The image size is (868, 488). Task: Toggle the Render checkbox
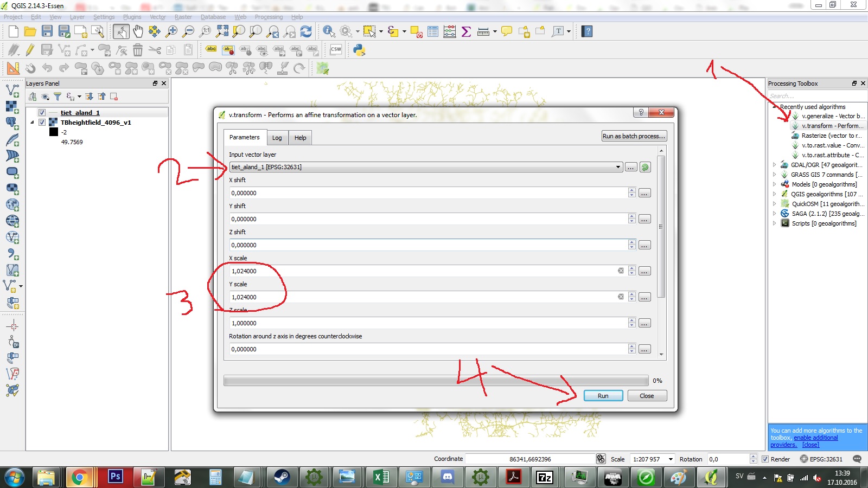click(765, 459)
